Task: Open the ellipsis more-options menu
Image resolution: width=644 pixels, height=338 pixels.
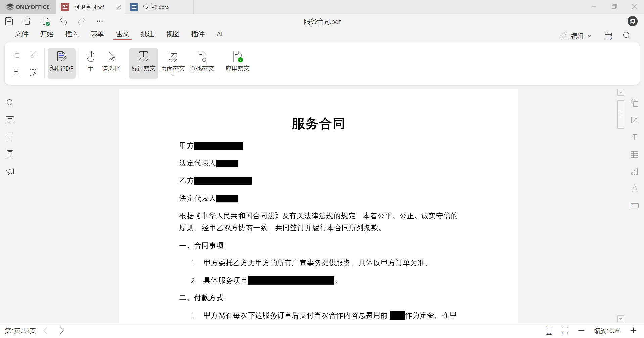Action: (x=99, y=21)
